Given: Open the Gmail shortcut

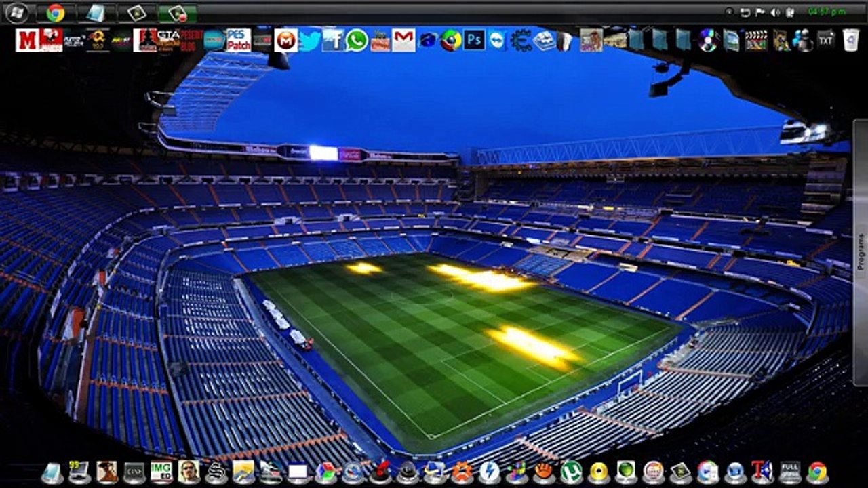Looking at the screenshot, I should pos(403,40).
